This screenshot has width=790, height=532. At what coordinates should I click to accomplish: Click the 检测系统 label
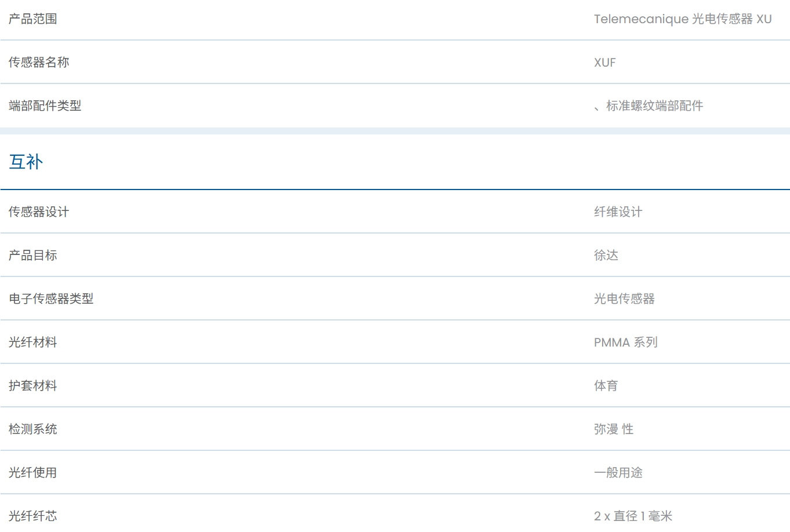pyautogui.click(x=33, y=429)
